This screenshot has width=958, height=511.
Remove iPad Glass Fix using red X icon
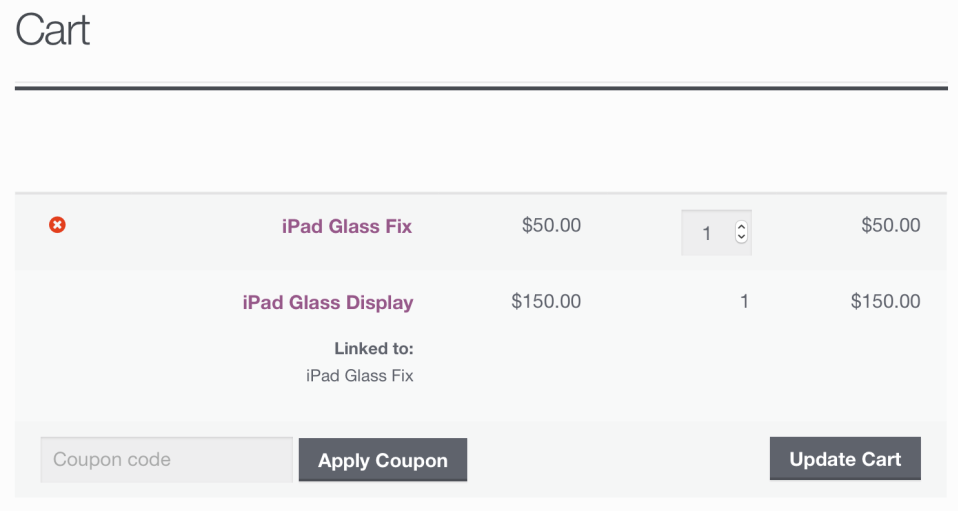58,226
